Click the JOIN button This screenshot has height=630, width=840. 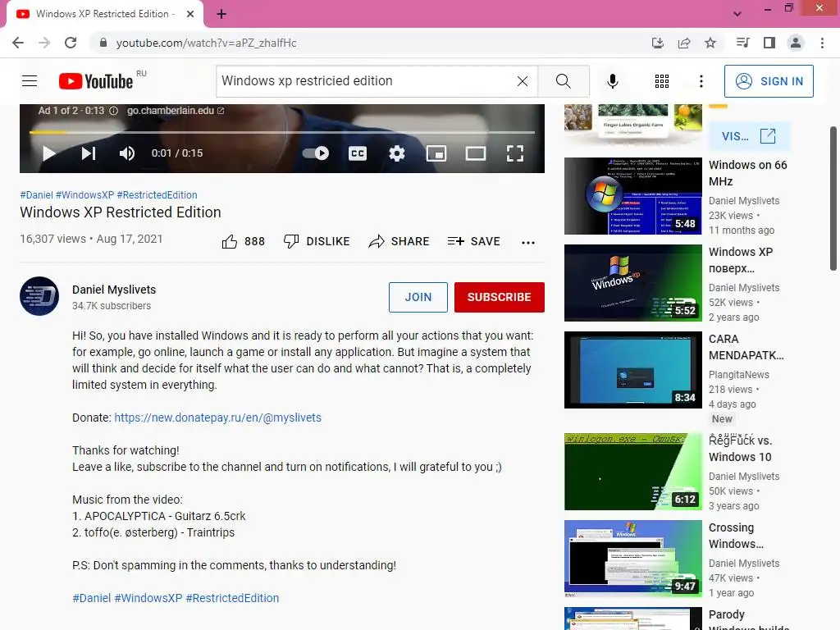[x=418, y=297]
